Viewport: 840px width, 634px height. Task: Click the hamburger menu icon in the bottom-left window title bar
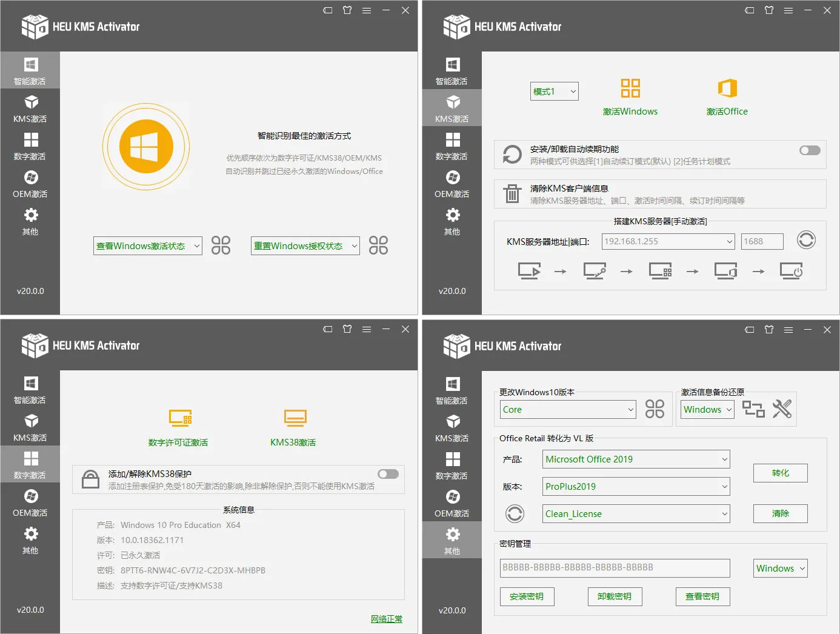(367, 329)
